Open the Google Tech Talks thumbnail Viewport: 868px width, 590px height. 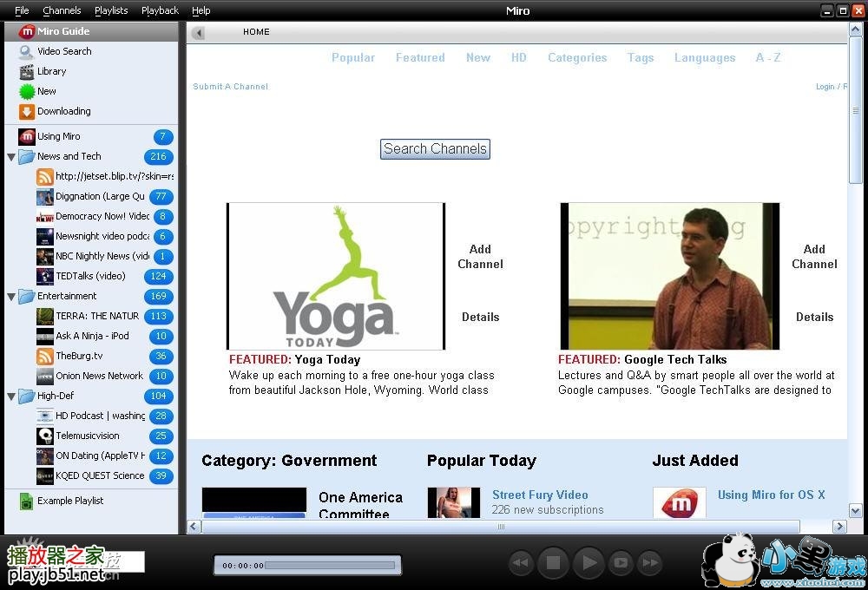(x=670, y=276)
